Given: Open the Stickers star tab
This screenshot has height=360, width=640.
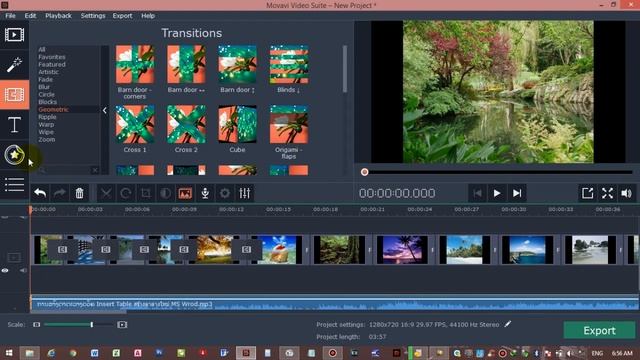Looking at the screenshot, I should point(14,155).
